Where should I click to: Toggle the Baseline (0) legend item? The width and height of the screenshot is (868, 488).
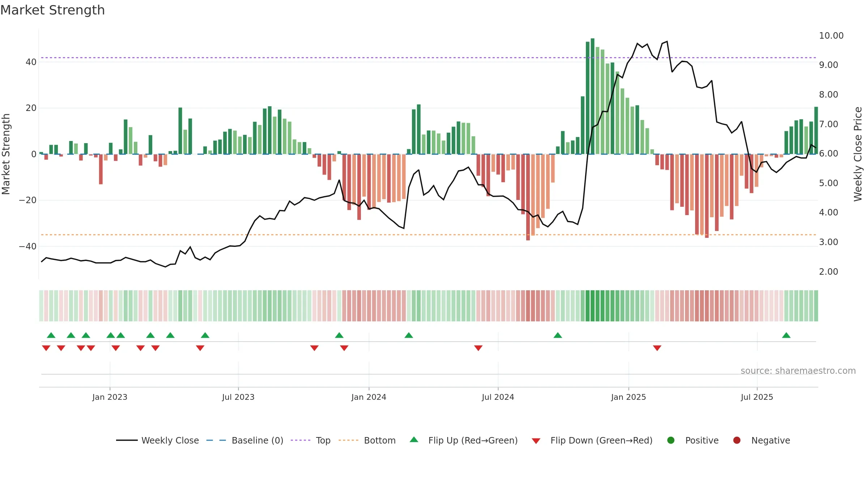click(245, 440)
